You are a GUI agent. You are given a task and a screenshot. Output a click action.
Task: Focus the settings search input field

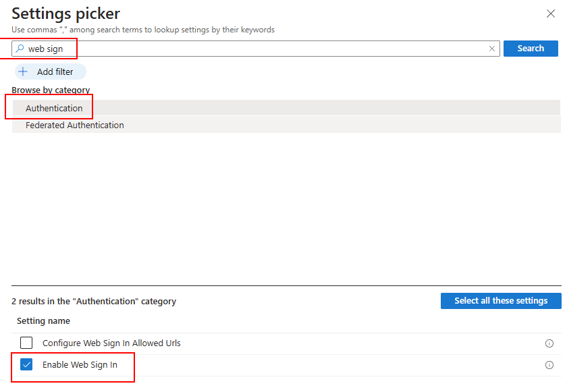[256, 49]
